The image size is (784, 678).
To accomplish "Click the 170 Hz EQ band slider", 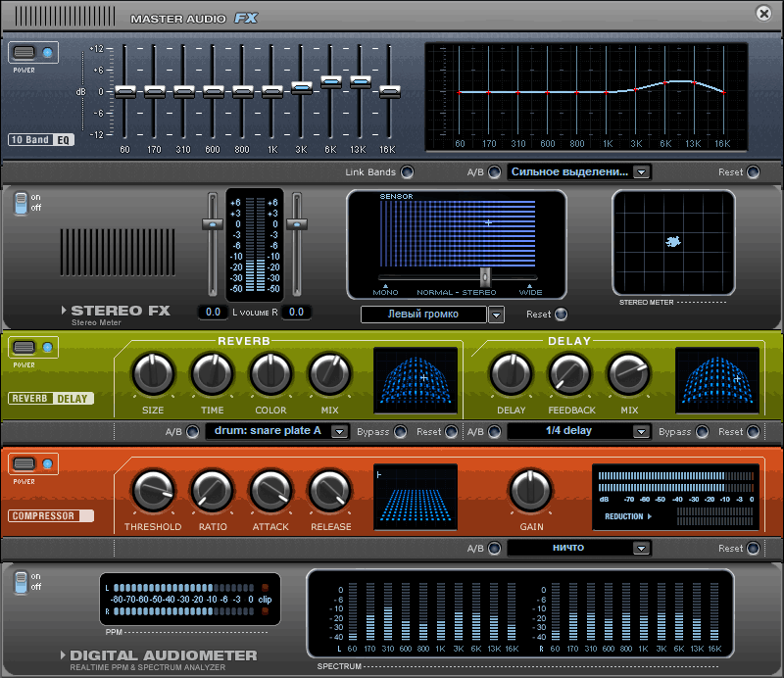I will [155, 92].
